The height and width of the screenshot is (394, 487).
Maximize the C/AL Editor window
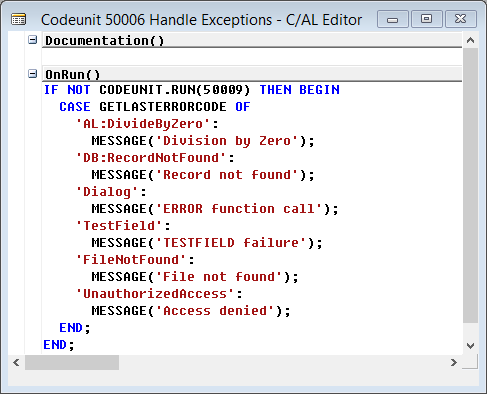click(x=427, y=19)
